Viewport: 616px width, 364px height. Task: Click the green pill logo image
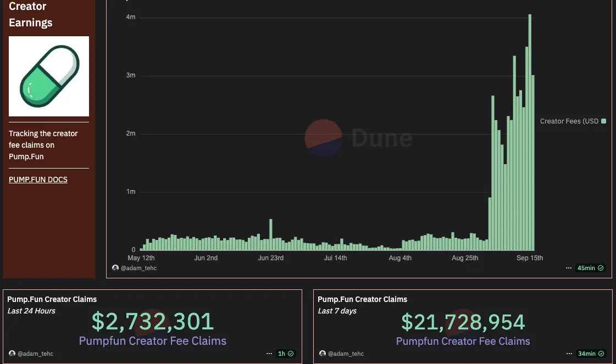tap(49, 76)
